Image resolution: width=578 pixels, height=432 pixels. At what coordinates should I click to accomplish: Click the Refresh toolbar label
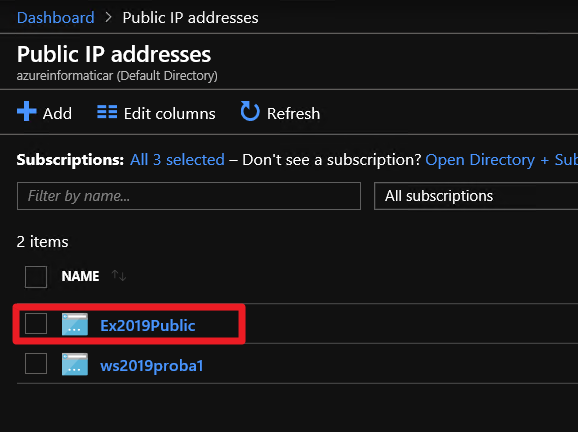(293, 114)
